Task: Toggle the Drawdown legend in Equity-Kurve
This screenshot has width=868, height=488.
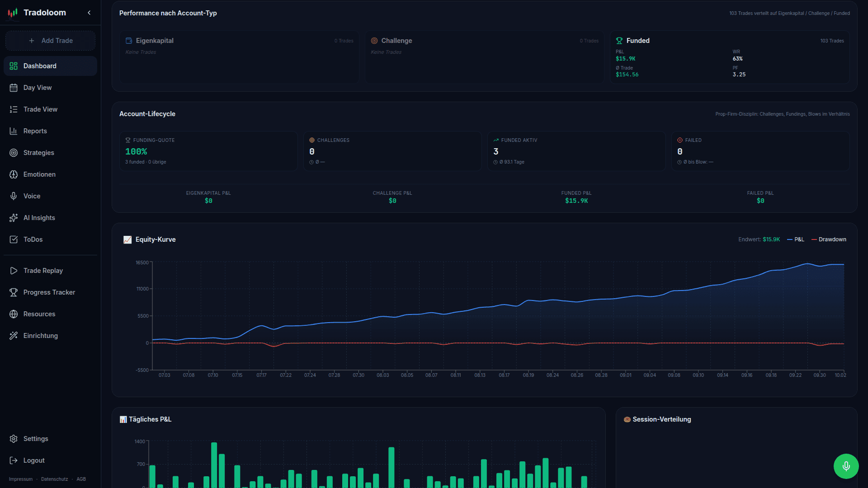Action: pos(829,239)
